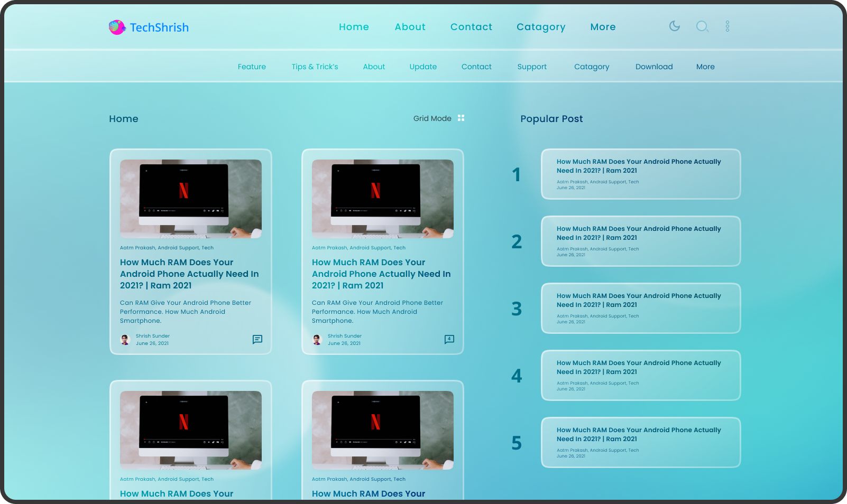This screenshot has height=504, width=847.
Task: Open third card's article title
Action: [177, 493]
